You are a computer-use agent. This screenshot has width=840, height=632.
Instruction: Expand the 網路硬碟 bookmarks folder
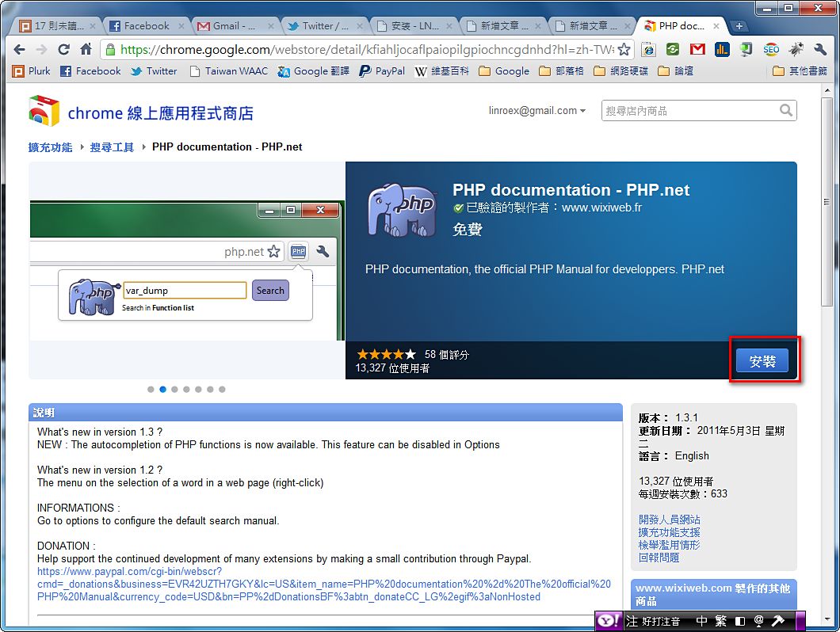click(621, 70)
